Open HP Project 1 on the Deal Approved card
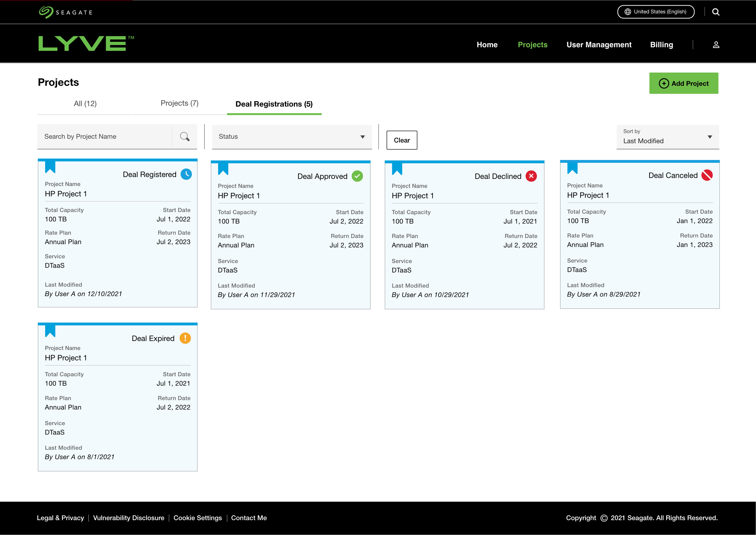The width and height of the screenshot is (756, 535). coord(239,196)
